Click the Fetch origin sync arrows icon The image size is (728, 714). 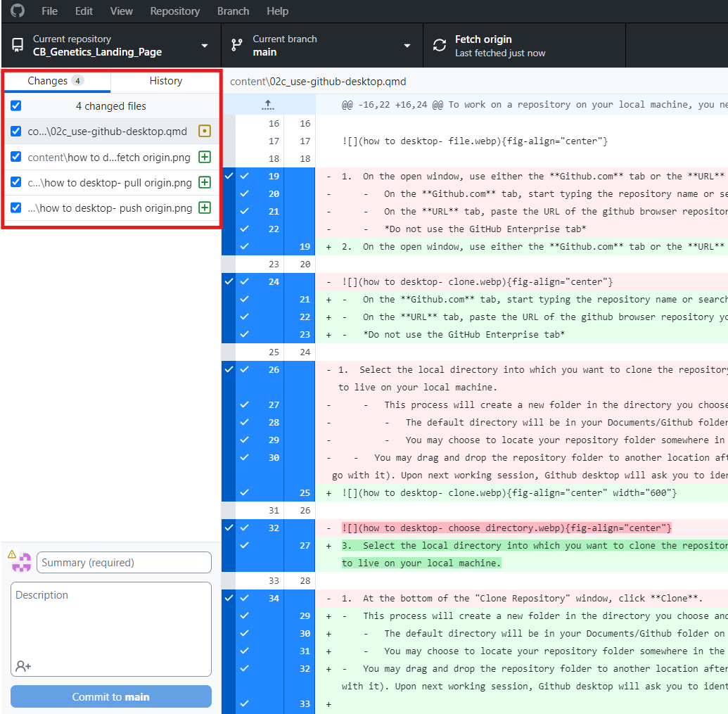coord(439,46)
